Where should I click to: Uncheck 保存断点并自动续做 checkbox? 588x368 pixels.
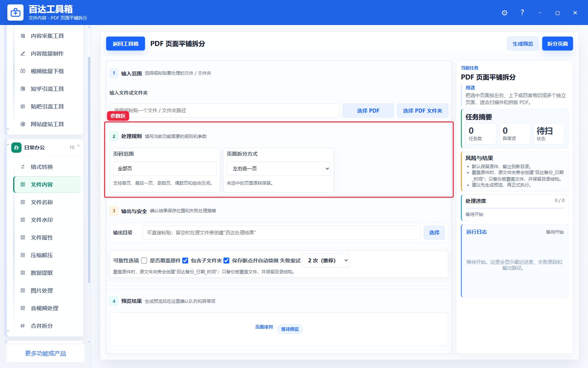tap(226, 261)
